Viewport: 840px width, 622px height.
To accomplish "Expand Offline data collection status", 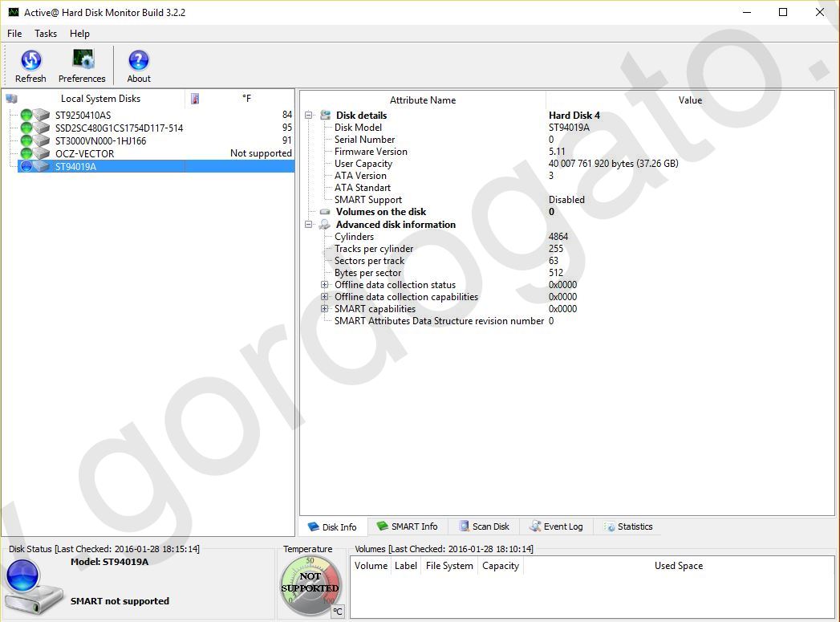I will (325, 285).
